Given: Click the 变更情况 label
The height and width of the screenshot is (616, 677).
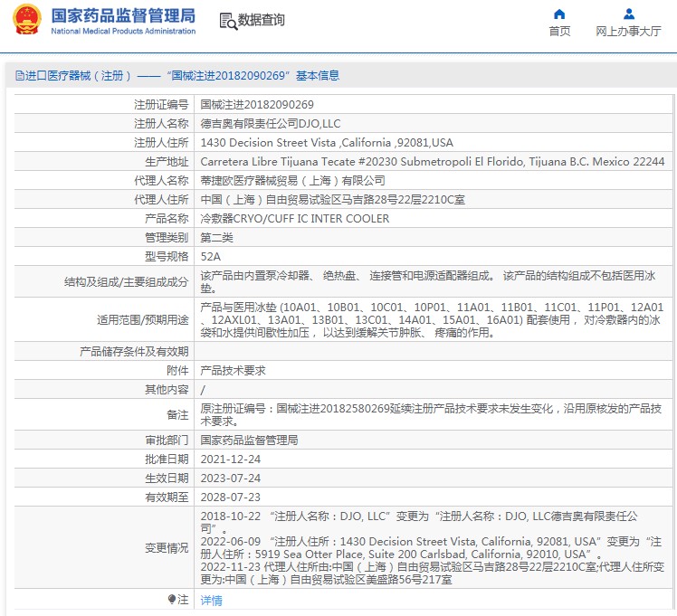Looking at the screenshot, I should click(167, 547).
